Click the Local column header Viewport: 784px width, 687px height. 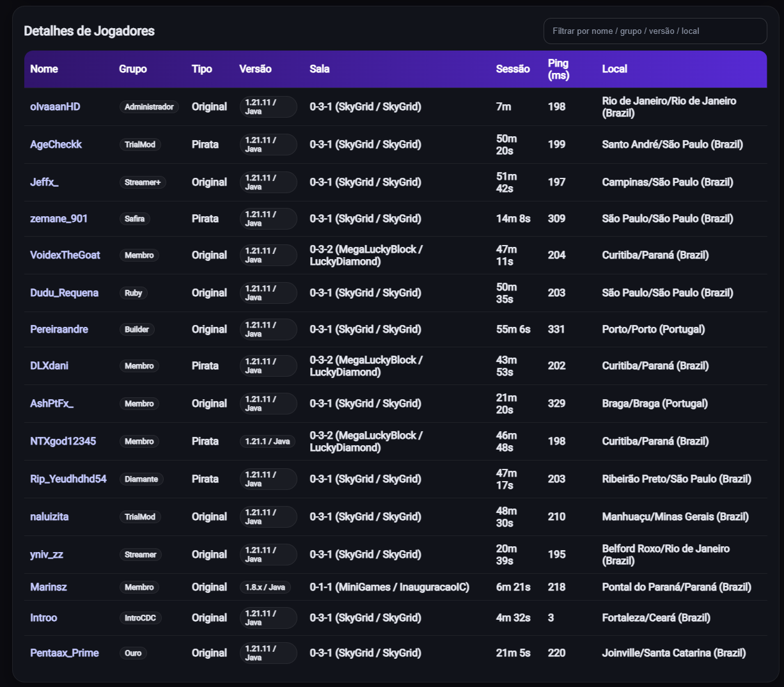coord(614,69)
